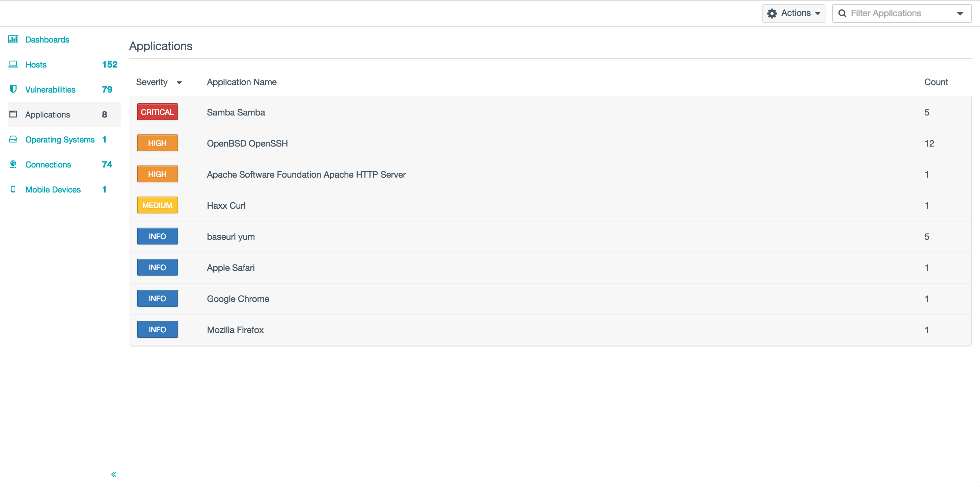
Task: Click the Vulnerabilities shield icon
Action: pyautogui.click(x=13, y=89)
